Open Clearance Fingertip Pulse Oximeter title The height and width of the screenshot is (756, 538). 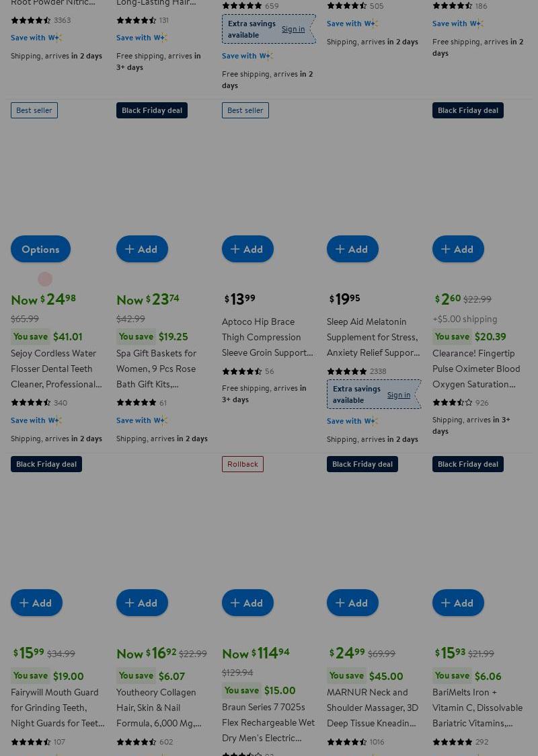[x=476, y=368]
